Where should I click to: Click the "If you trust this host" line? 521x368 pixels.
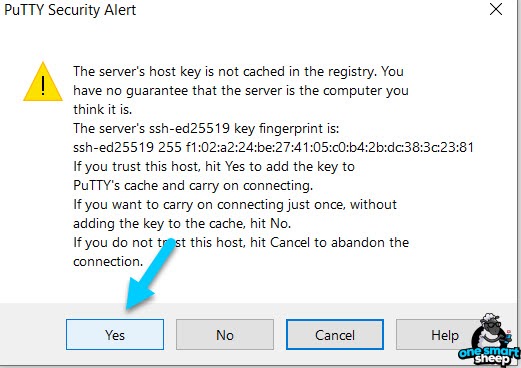click(x=214, y=166)
